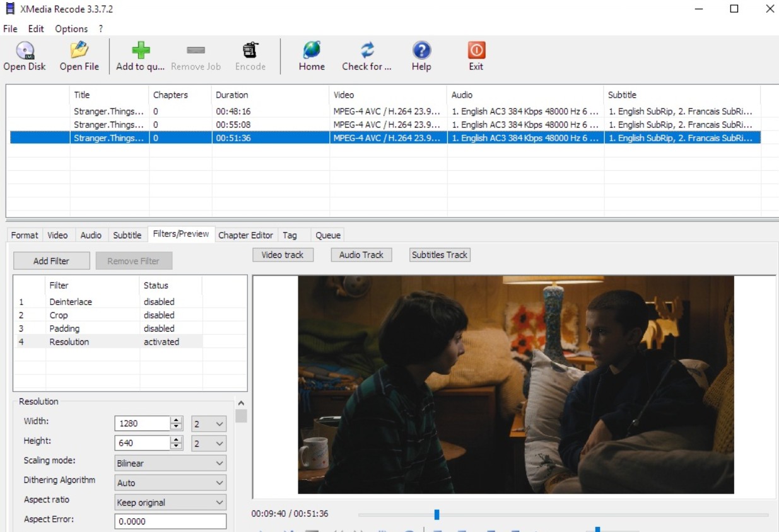
Task: Select the Resolution filter row
Action: [x=108, y=342]
